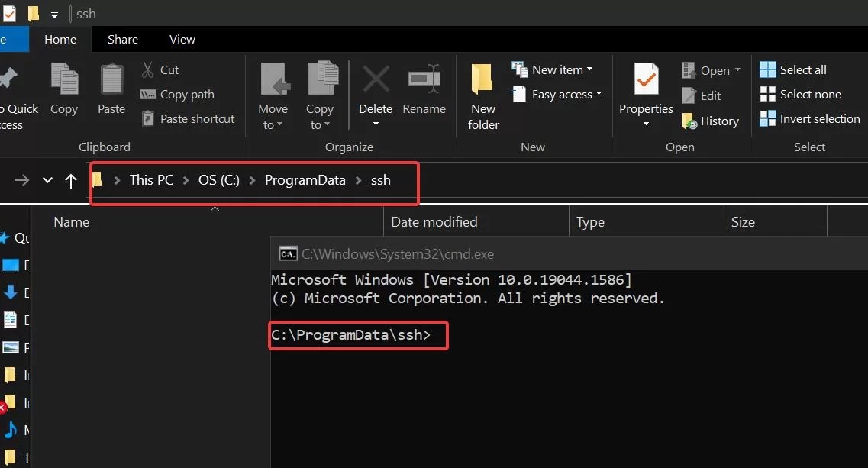This screenshot has height=468, width=868.
Task: Click Edit in the Open group
Action: click(702, 96)
